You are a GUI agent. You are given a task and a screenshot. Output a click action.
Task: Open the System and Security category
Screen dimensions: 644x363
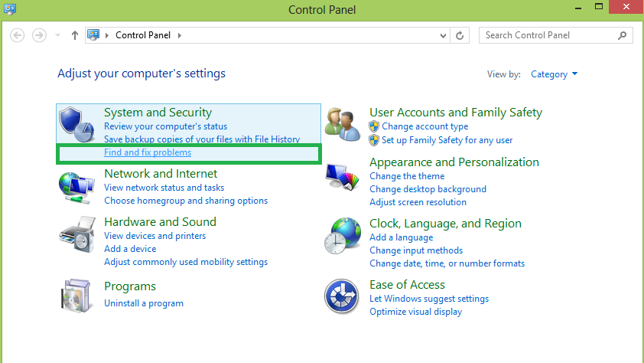click(x=158, y=113)
